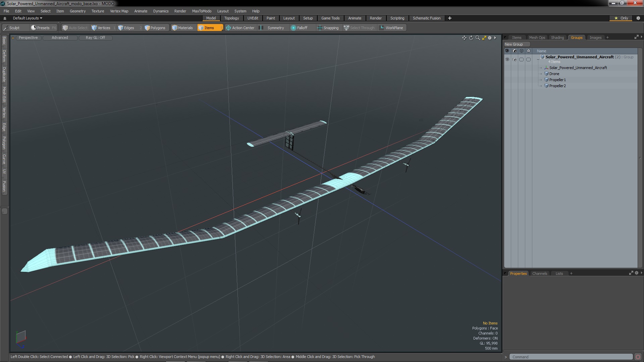Image resolution: width=644 pixels, height=362 pixels.
Task: Toggle the Only star option
Action: coord(621,18)
